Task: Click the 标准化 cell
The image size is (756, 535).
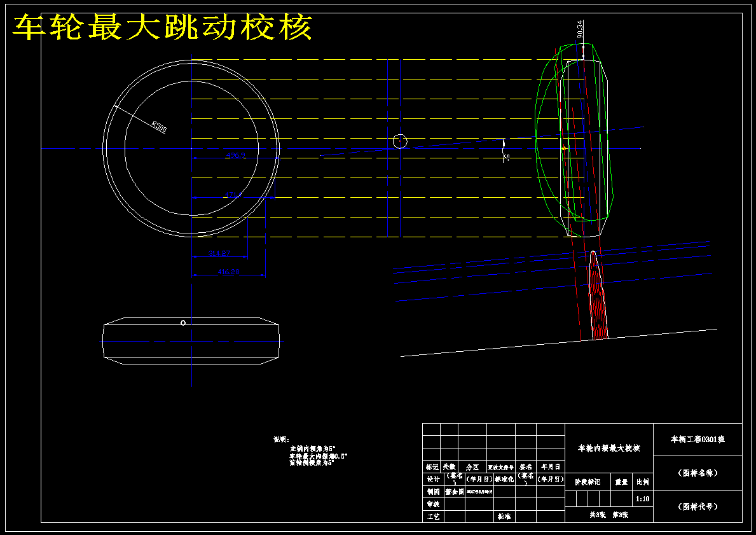Action: (505, 480)
